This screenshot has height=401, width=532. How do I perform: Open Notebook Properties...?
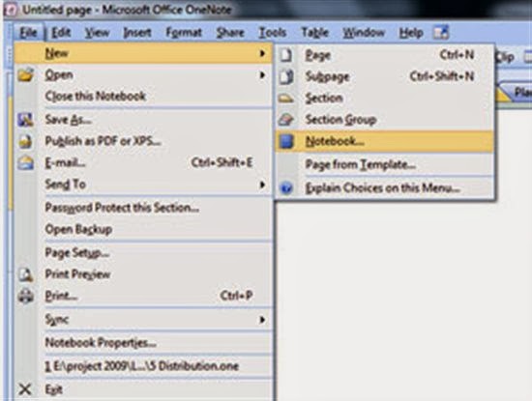coord(143,343)
